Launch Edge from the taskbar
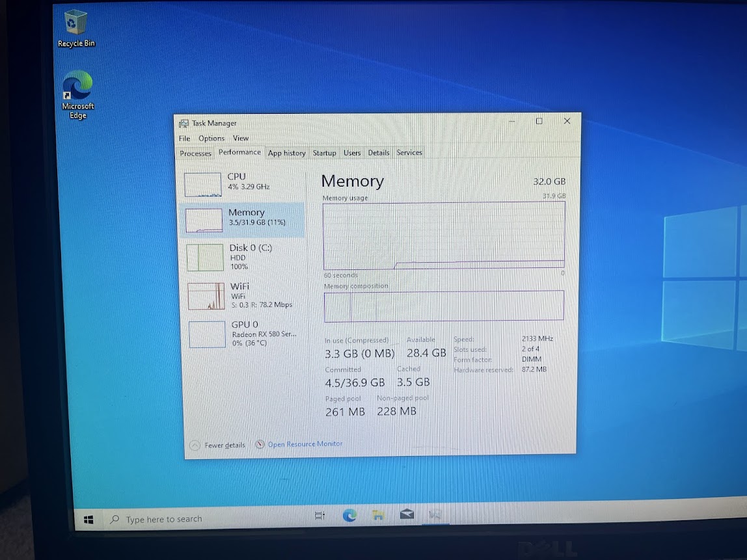This screenshot has height=560, width=747. click(x=349, y=516)
